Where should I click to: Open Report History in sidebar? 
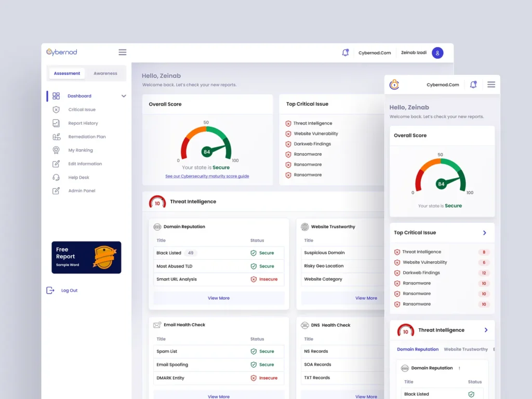click(x=83, y=123)
